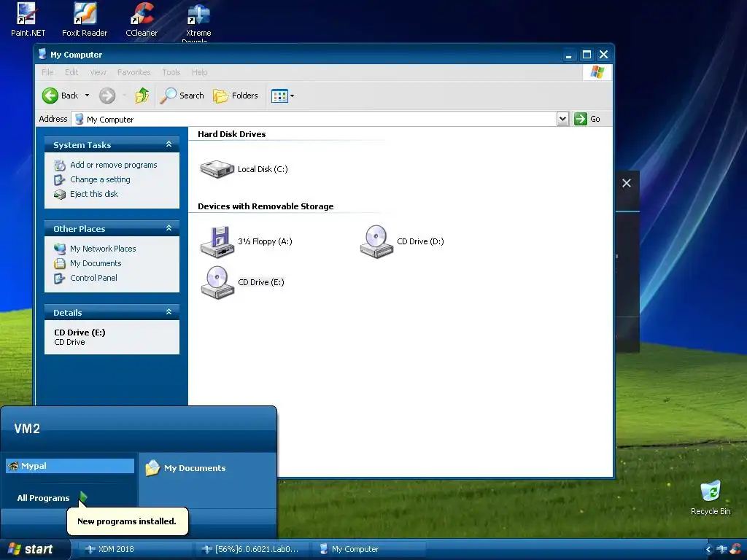Open the View menu
The height and width of the screenshot is (560, 747).
click(98, 72)
